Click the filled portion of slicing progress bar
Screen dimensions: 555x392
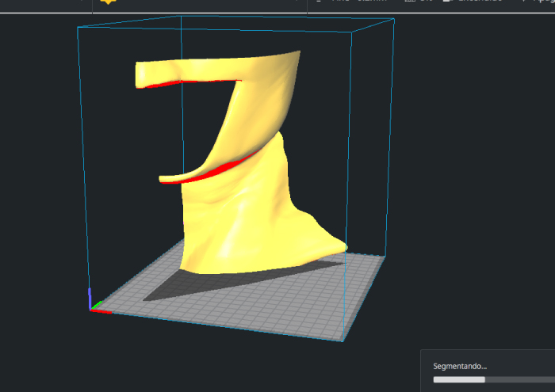[458, 379]
